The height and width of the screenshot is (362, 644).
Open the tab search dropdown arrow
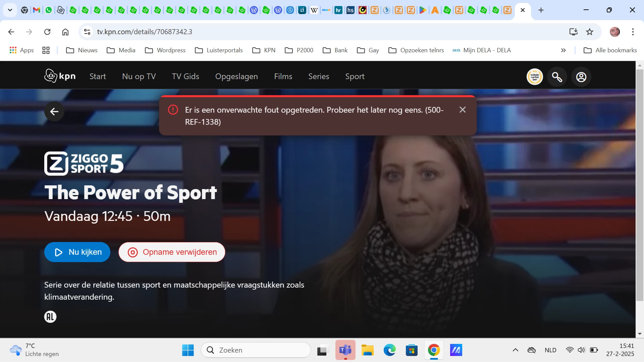[10, 10]
